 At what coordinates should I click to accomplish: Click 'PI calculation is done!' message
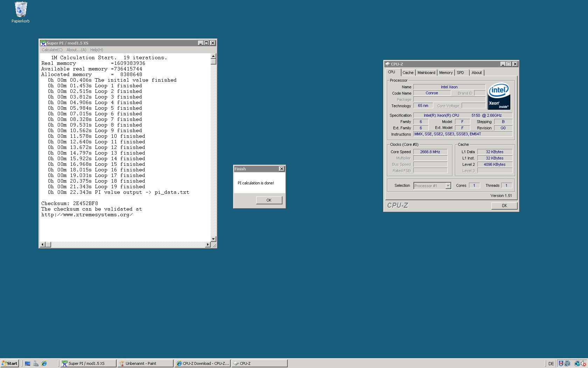point(256,183)
